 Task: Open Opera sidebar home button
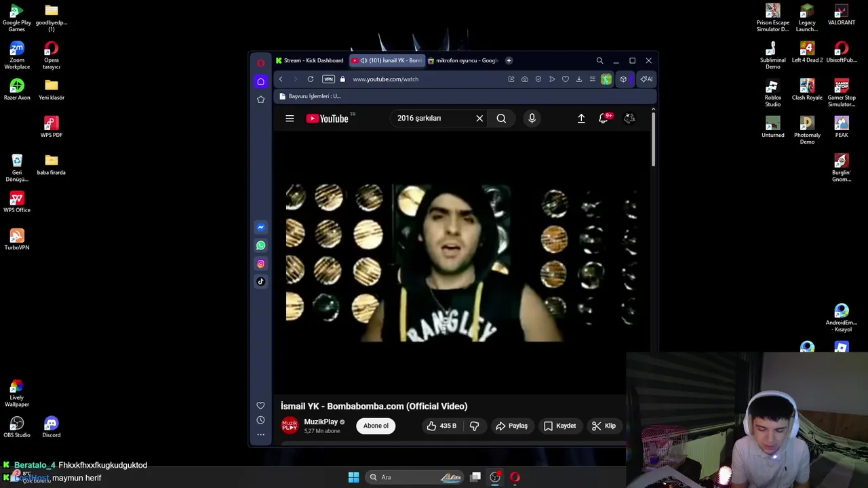260,81
